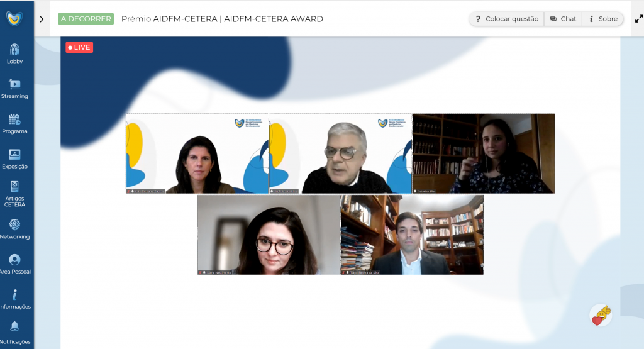Viewport: 644px width, 349px height.
Task: Click the heart logo at sidebar top
Action: [x=14, y=18]
